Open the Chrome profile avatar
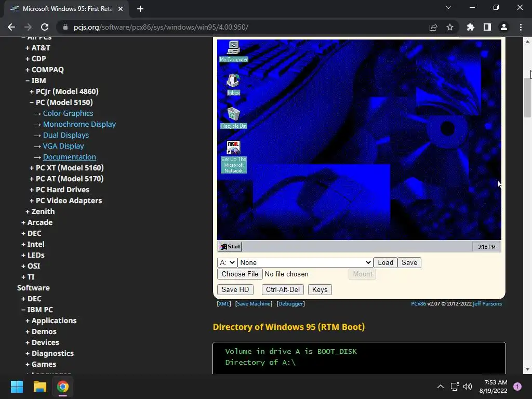Viewport: 532px width, 399px height. 504,27
